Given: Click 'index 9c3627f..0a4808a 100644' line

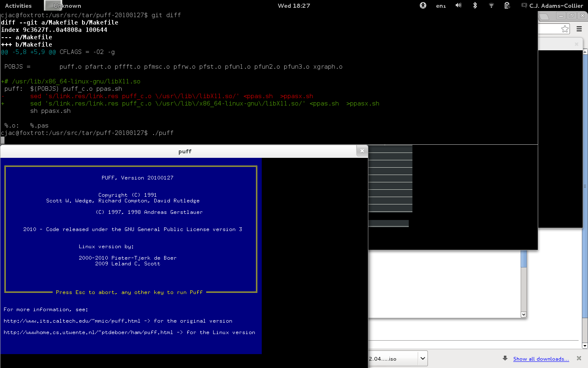Looking at the screenshot, I should click(54, 30).
